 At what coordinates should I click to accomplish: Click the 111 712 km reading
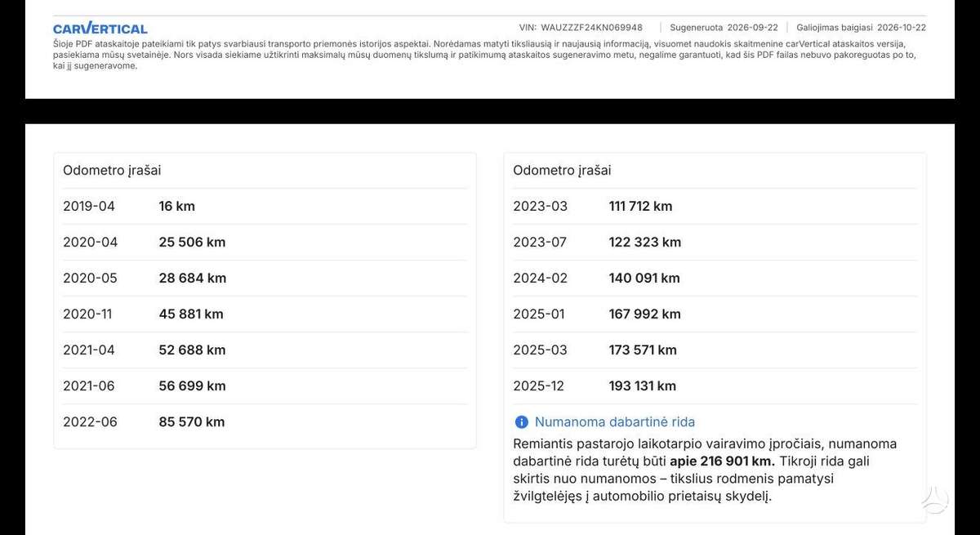click(641, 207)
